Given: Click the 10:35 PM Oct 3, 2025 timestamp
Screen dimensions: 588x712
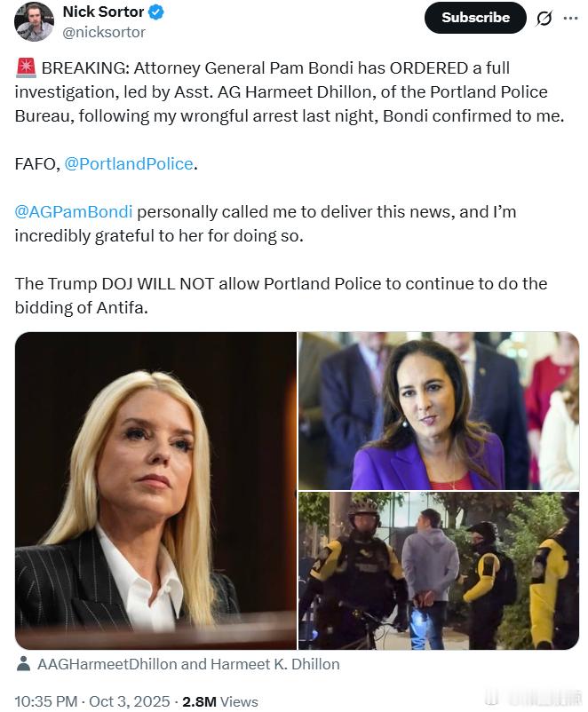Looking at the screenshot, I should [92, 701].
